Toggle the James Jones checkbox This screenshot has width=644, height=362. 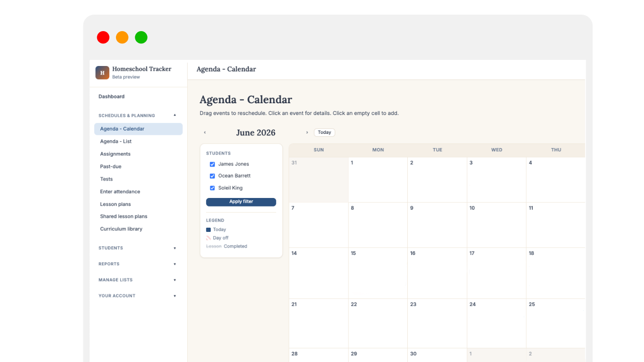point(212,164)
